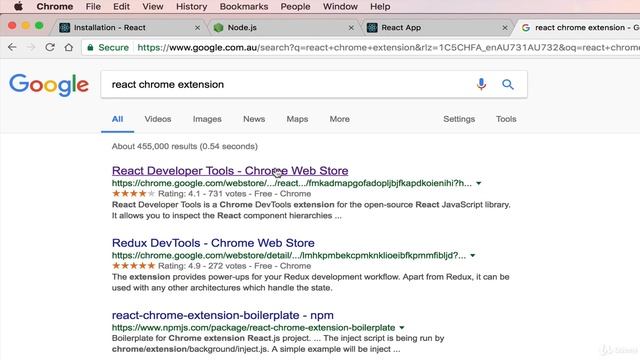Open the Chrome application menu
Viewport: 640px width, 360px height.
pyautogui.click(x=55, y=7)
